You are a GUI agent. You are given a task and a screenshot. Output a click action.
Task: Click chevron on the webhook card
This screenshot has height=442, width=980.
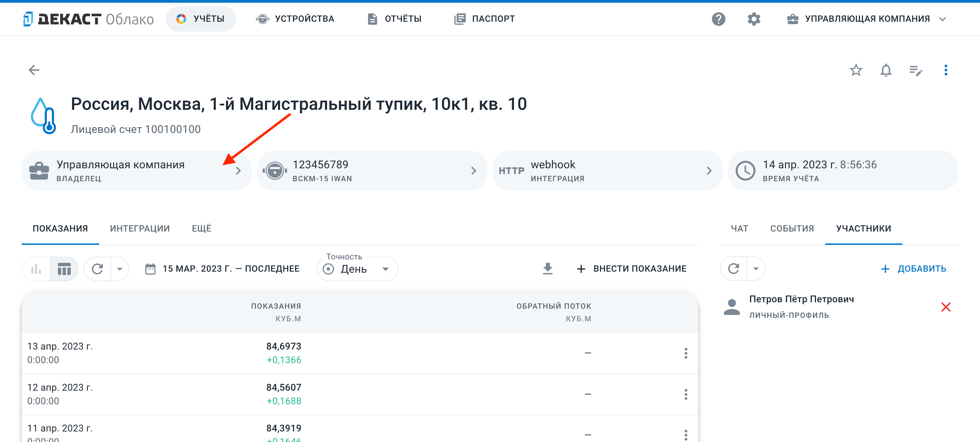(x=709, y=171)
